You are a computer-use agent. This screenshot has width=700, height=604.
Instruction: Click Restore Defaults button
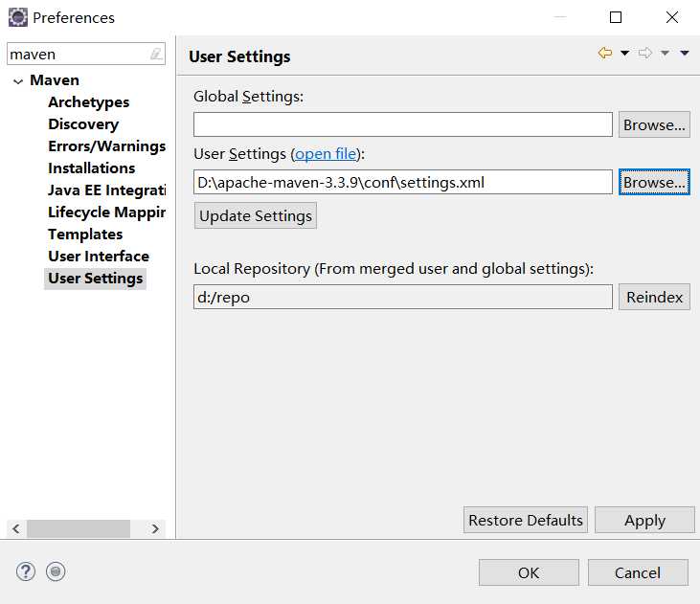[x=526, y=520]
